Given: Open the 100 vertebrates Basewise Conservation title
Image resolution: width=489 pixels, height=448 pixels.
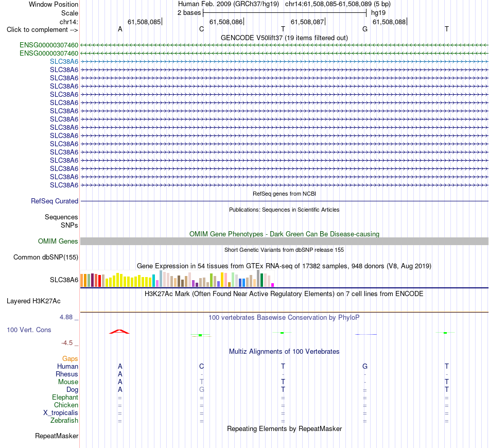Looking at the screenshot, I should pyautogui.click(x=284, y=318).
